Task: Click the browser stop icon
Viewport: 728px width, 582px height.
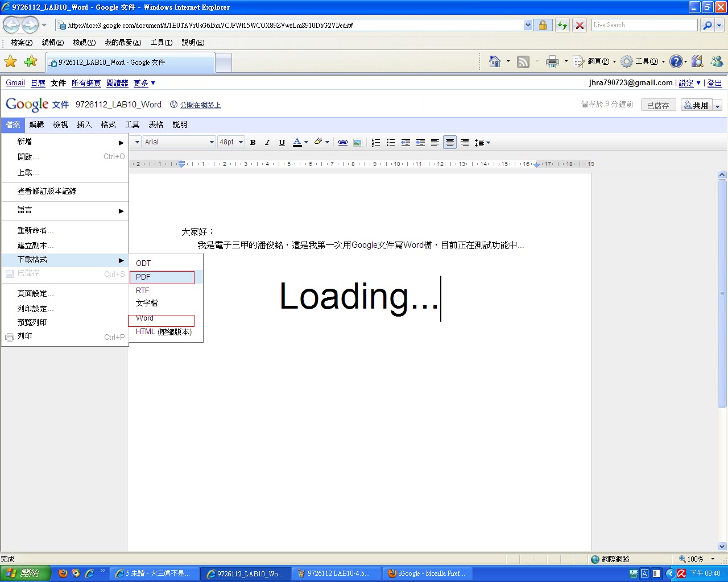Action: click(580, 25)
